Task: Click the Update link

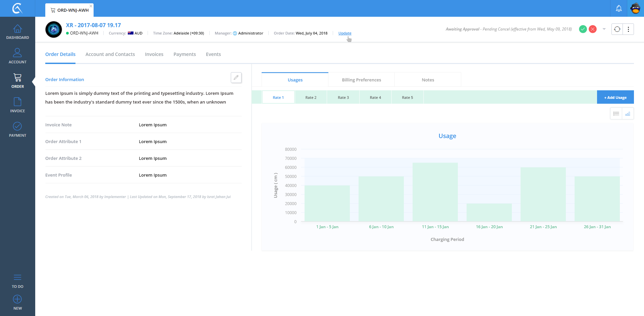Action: click(x=345, y=33)
